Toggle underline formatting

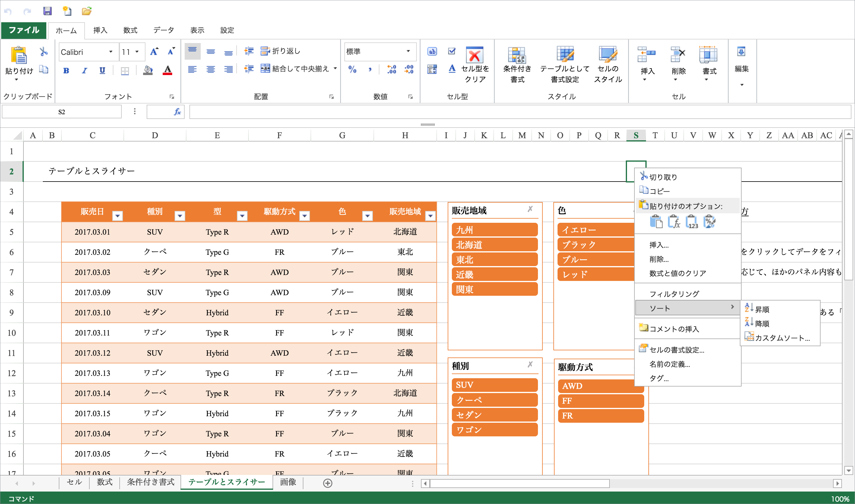102,70
